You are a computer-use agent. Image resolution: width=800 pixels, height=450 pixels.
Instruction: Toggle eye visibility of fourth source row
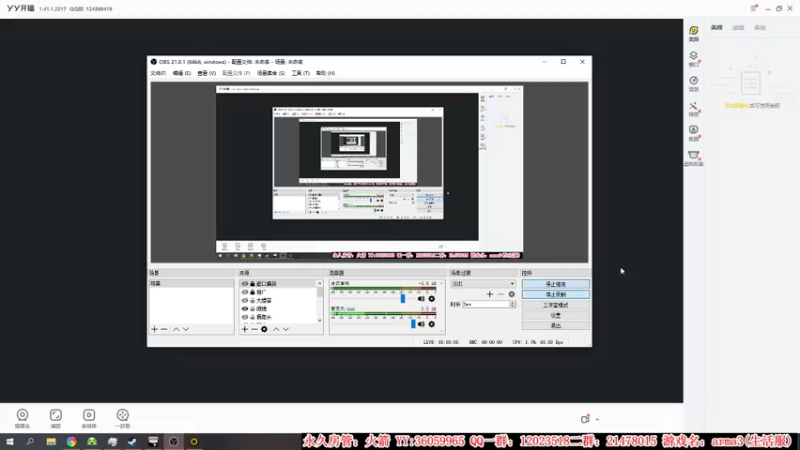(245, 309)
